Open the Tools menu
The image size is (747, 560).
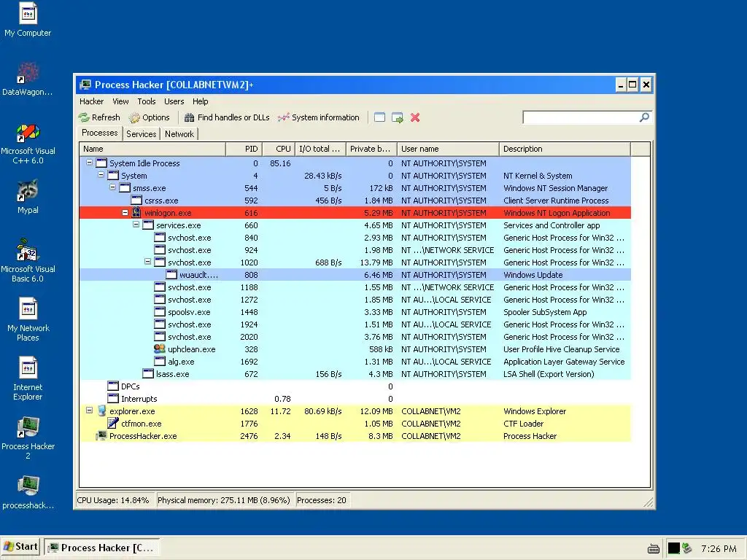(146, 101)
